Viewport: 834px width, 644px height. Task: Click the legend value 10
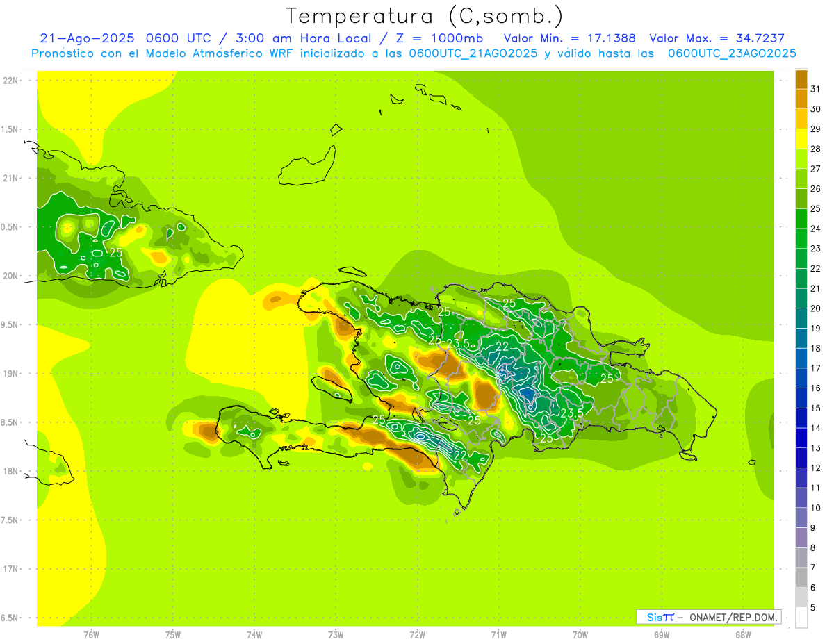click(x=816, y=508)
